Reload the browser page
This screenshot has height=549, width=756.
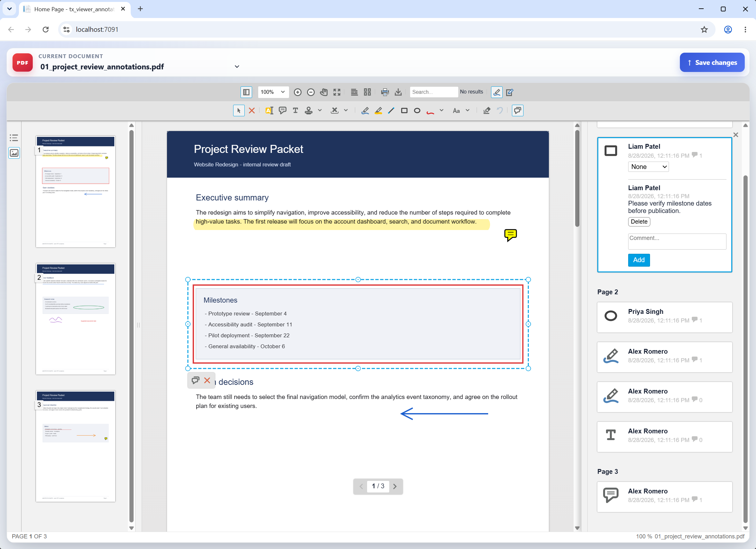(46, 29)
